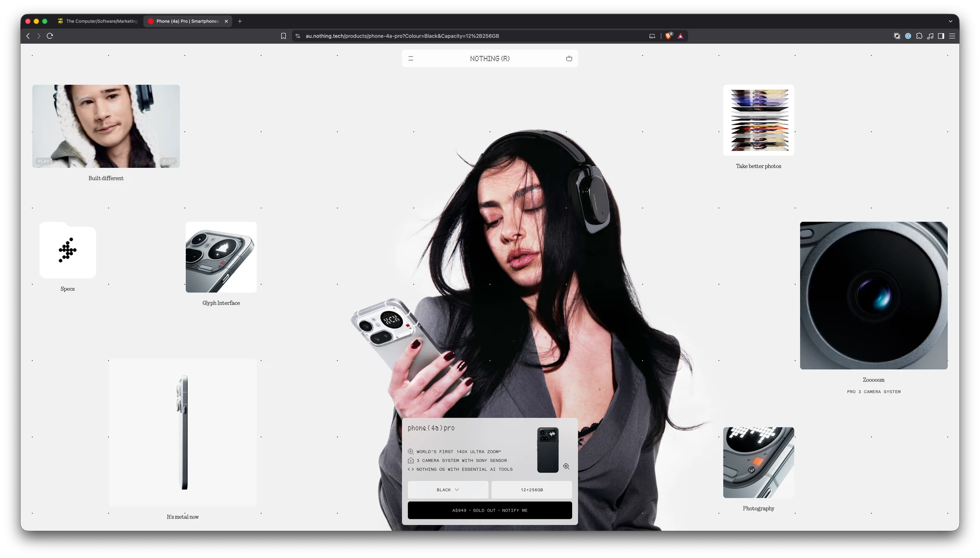Open the shopping cart bag
This screenshot has width=980, height=558.
pos(569,59)
